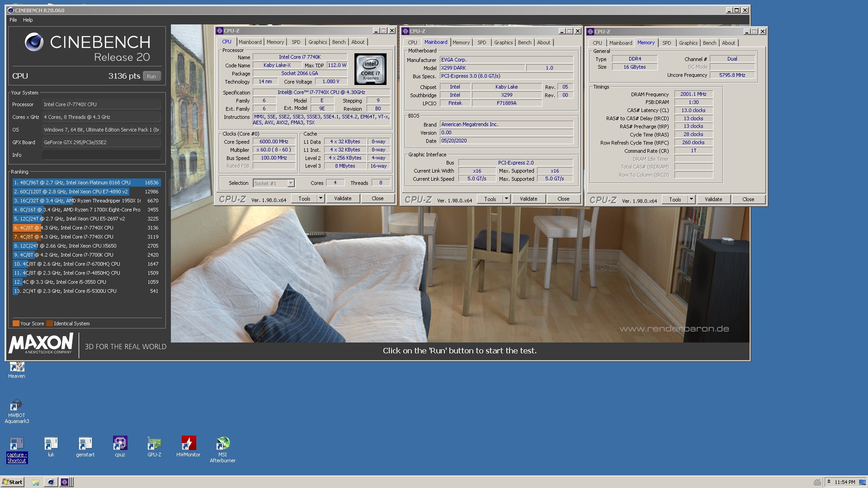Screen dimensions: 868x488
Task: Select ranking row scoring 3136 points
Action: (86, 228)
